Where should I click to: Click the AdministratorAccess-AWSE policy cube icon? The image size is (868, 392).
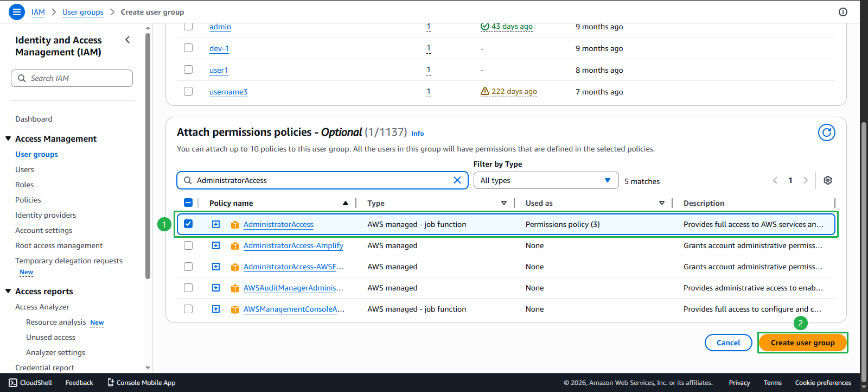(235, 267)
